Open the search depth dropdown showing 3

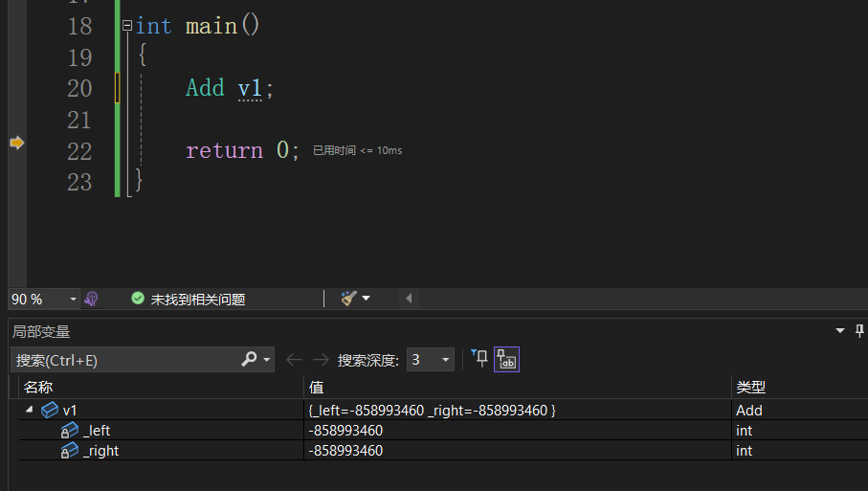446,360
